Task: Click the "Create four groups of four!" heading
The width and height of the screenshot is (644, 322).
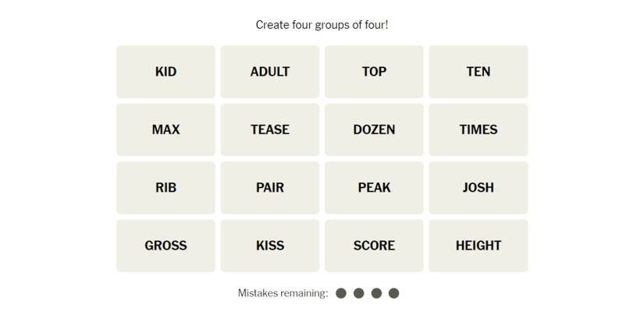Action: pos(322,25)
